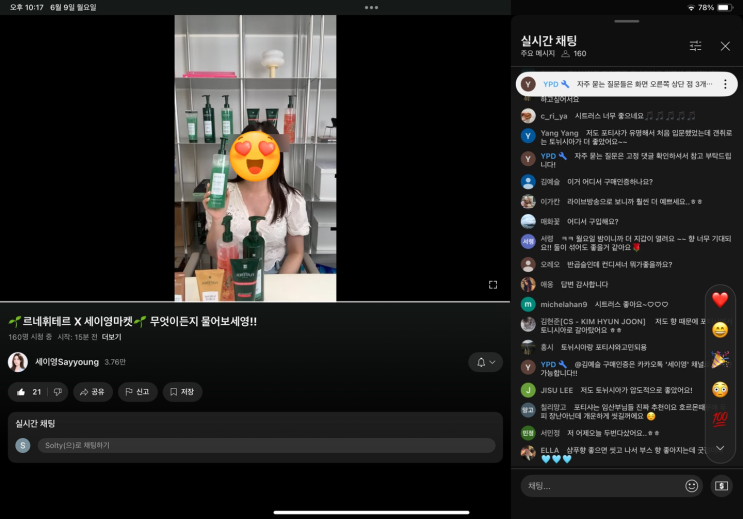
Task: Open michelahan9's green avatar
Action: pos(528,304)
